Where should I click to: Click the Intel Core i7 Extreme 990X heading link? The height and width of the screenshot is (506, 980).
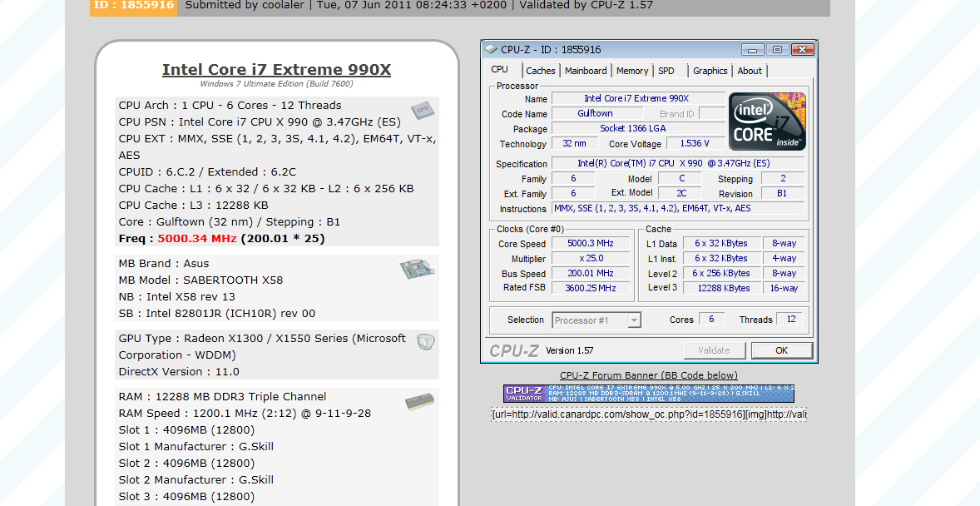[x=276, y=69]
